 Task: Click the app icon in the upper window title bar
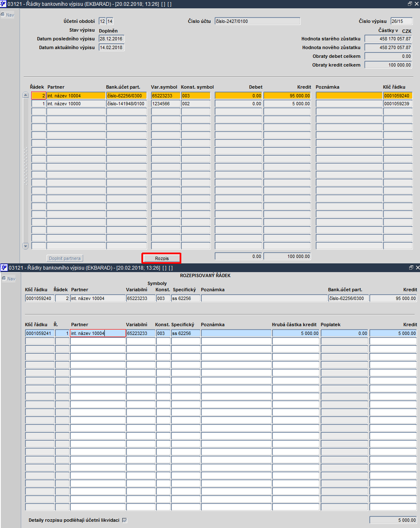tap(3, 4)
